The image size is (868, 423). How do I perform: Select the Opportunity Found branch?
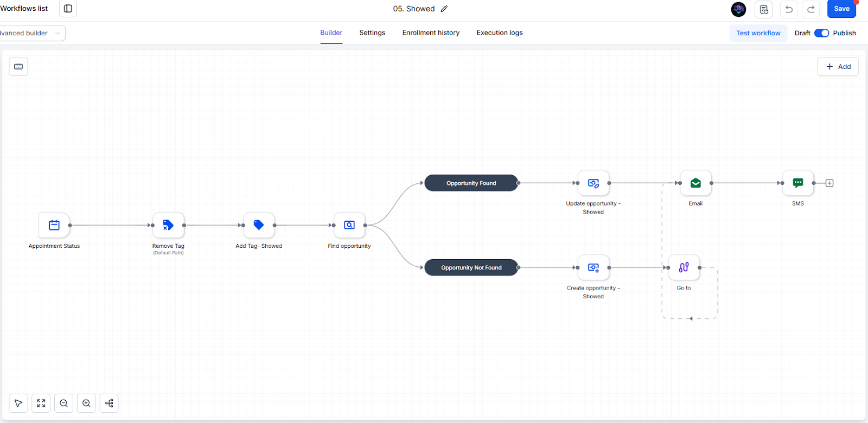pyautogui.click(x=471, y=183)
